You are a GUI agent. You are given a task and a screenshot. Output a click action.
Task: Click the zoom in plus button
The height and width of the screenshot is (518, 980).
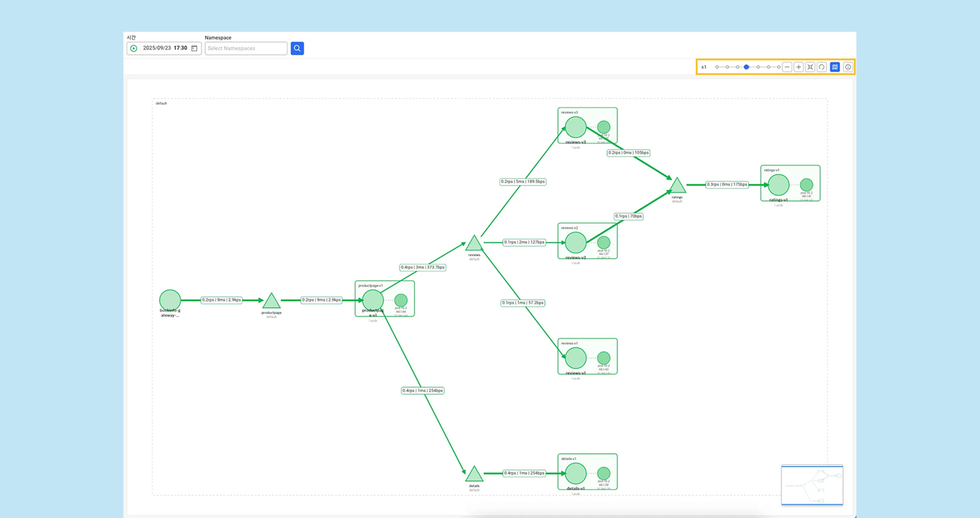[798, 67]
